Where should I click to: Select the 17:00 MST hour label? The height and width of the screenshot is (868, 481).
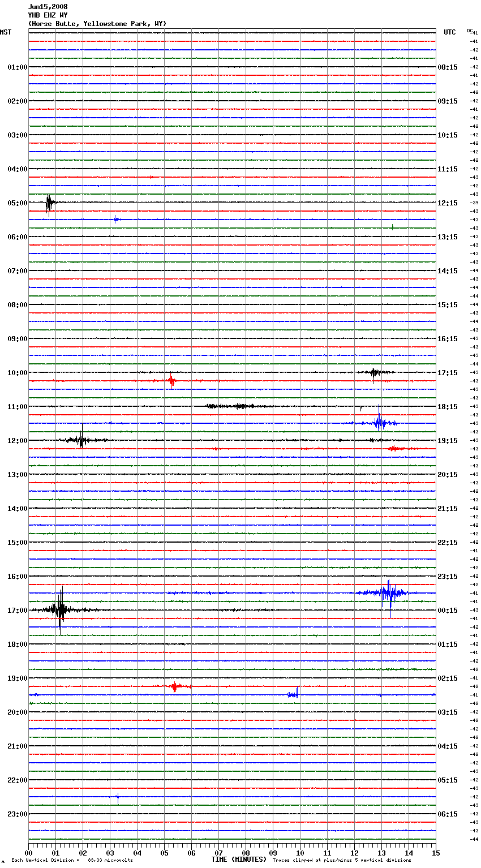pyautogui.click(x=18, y=611)
